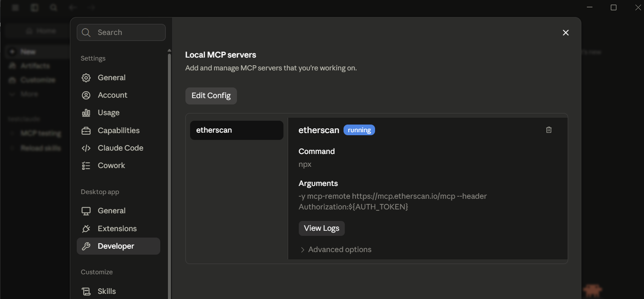Screen dimensions: 644x299
Task: Select Developer section via wrench icon
Action: (x=86, y=246)
